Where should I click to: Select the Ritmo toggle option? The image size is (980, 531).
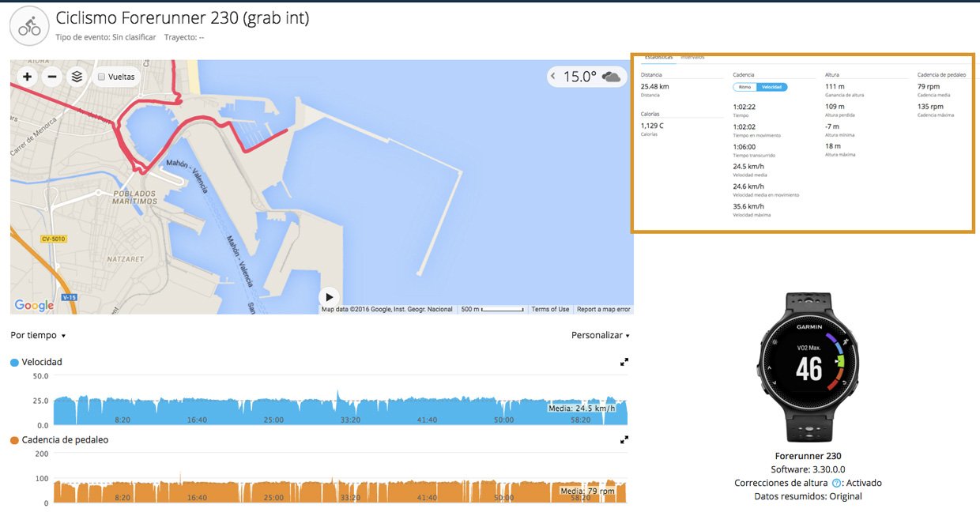(x=744, y=87)
